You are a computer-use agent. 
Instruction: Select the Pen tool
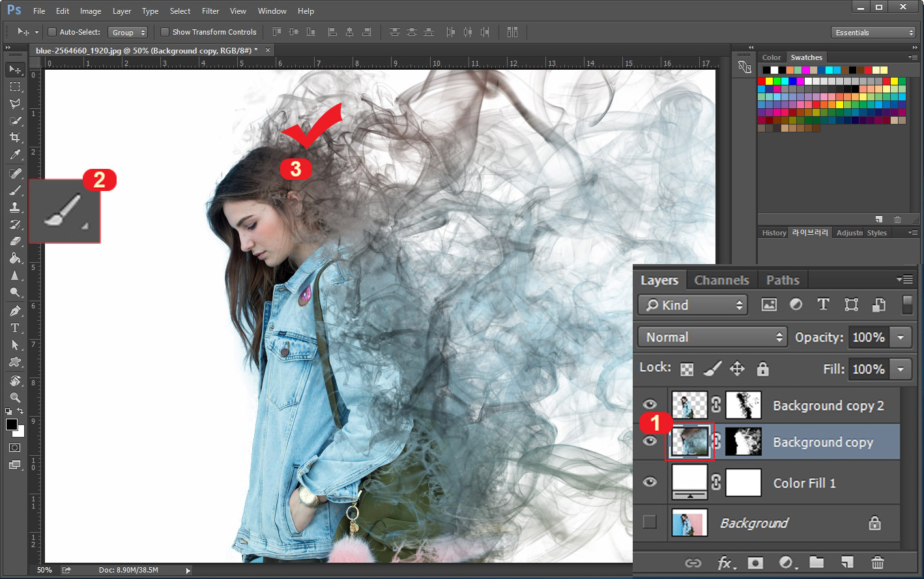[15, 311]
